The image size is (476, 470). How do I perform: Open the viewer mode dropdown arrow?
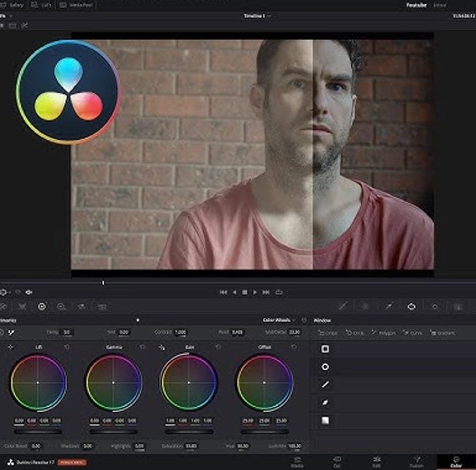pyautogui.click(x=10, y=292)
